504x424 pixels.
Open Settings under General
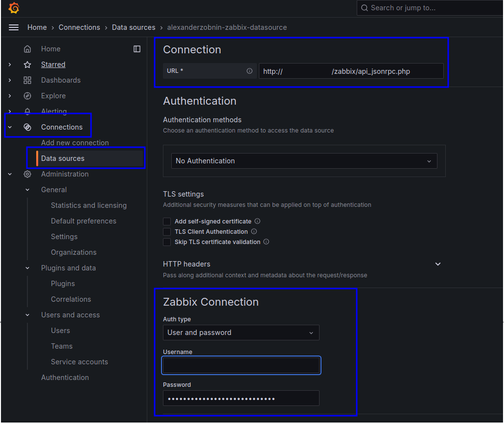pos(64,237)
